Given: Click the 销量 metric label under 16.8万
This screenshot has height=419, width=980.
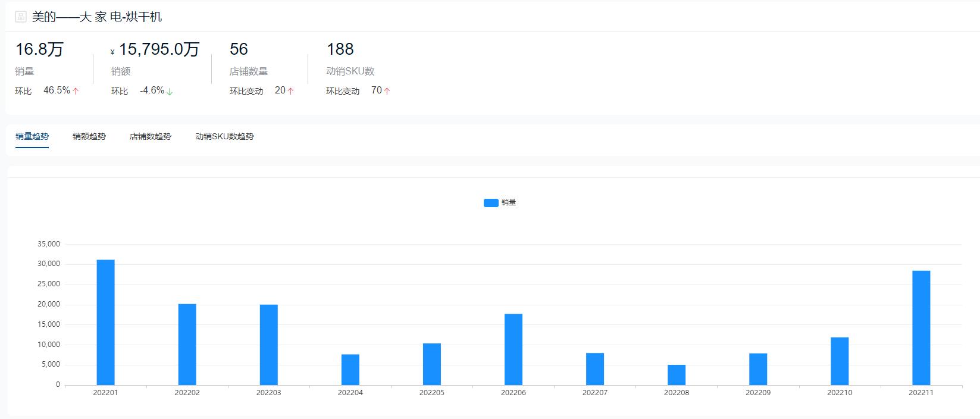Looking at the screenshot, I should (25, 71).
